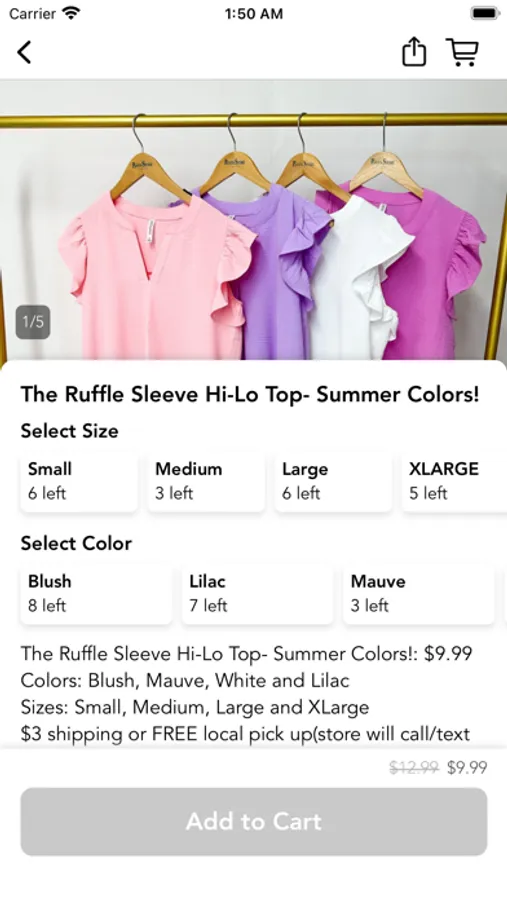This screenshot has width=507, height=900.
Task: Choose the XLARGE size option
Action: (454, 481)
